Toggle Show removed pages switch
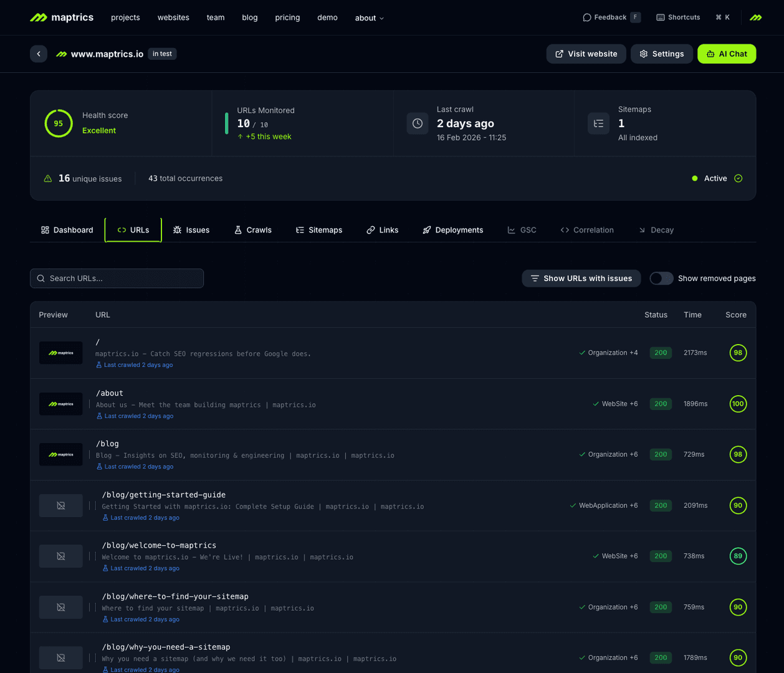This screenshot has width=784, height=673. pos(661,279)
